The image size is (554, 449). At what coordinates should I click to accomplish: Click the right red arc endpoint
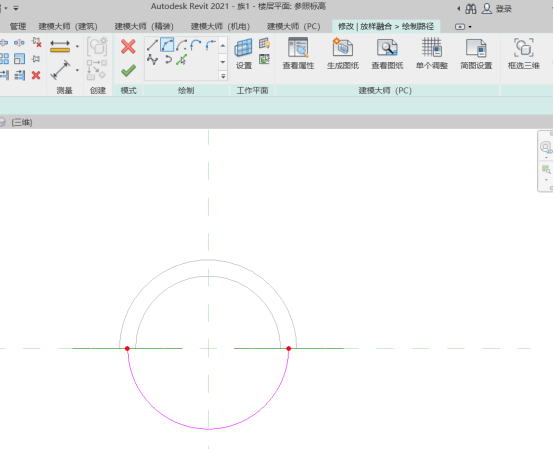coord(288,348)
